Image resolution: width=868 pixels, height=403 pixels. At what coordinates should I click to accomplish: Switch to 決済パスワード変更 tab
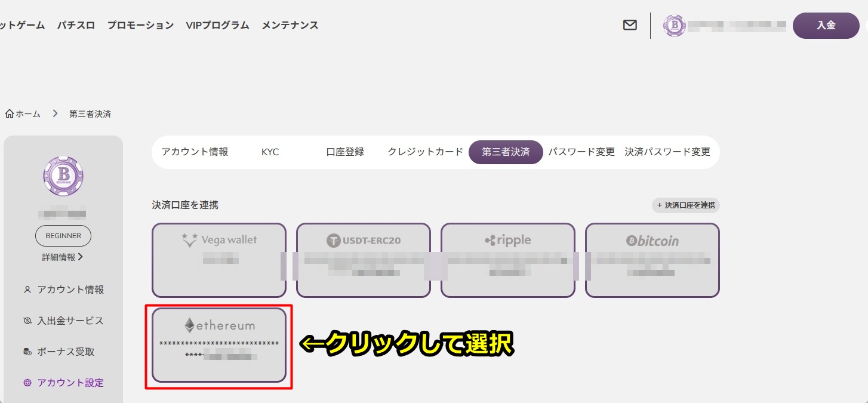667,152
